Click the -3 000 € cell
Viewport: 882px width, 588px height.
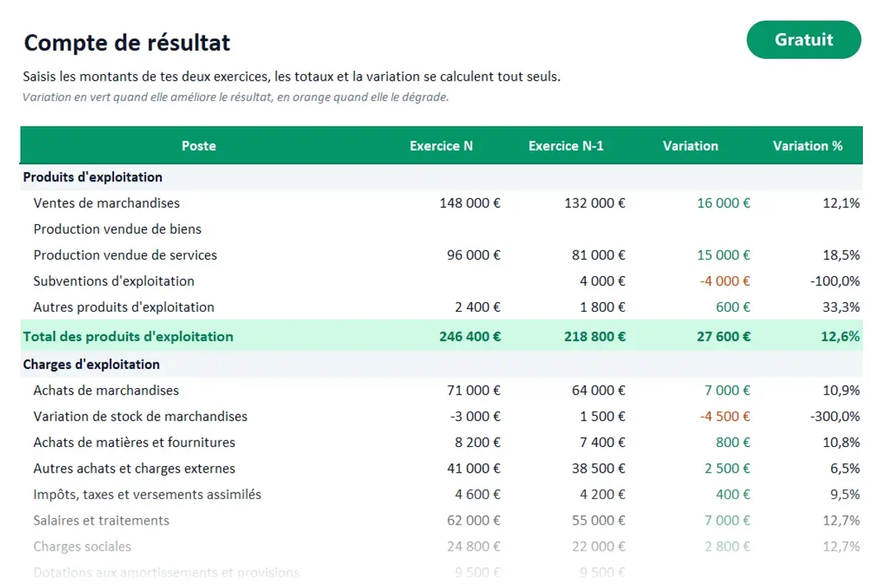tap(475, 416)
